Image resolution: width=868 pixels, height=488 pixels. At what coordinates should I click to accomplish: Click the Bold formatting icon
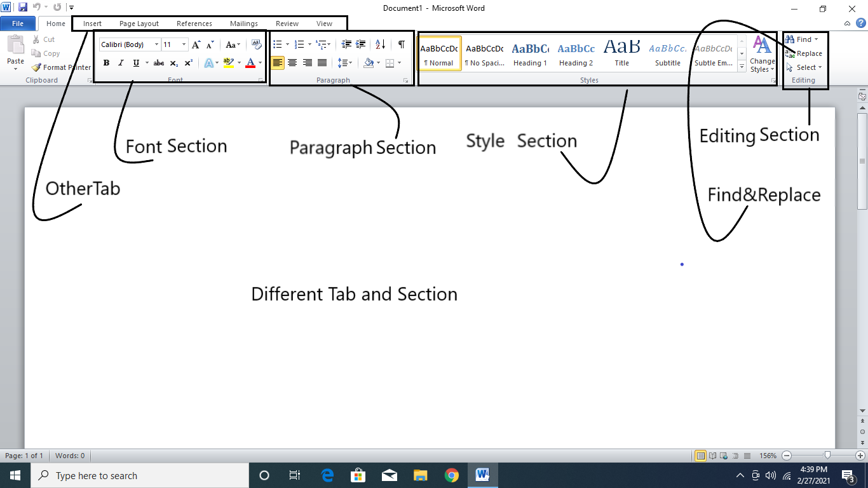click(106, 63)
